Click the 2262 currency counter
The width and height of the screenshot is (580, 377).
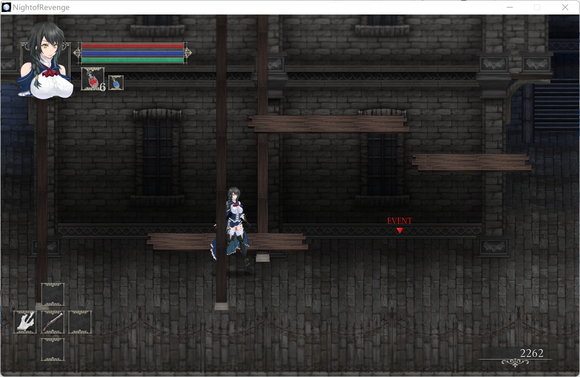coord(532,353)
